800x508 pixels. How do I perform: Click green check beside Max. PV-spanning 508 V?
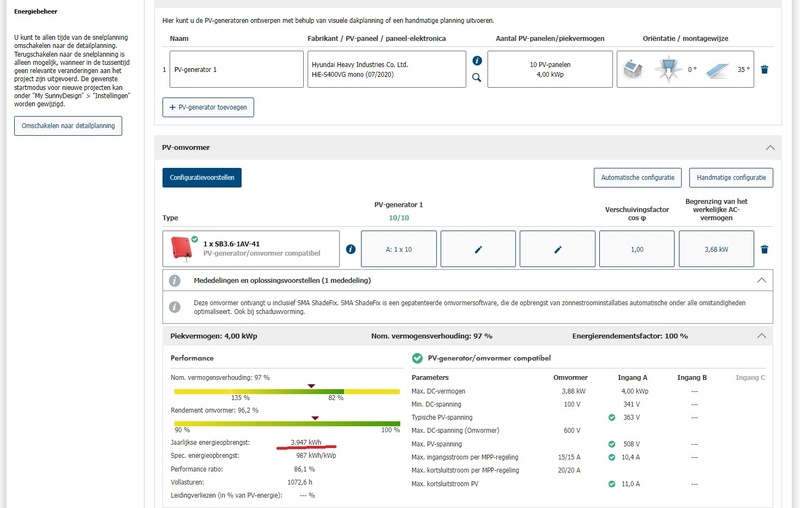[x=612, y=444]
